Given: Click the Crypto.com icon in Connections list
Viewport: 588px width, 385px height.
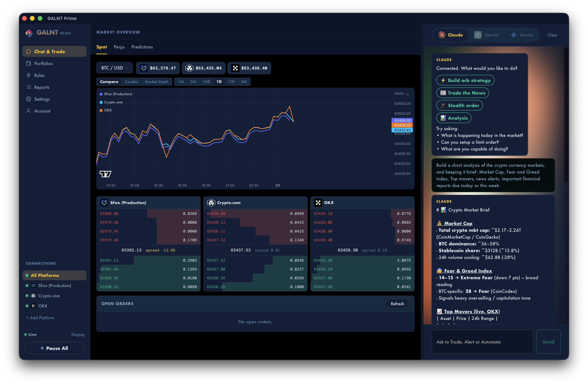Looking at the screenshot, I should (33, 296).
